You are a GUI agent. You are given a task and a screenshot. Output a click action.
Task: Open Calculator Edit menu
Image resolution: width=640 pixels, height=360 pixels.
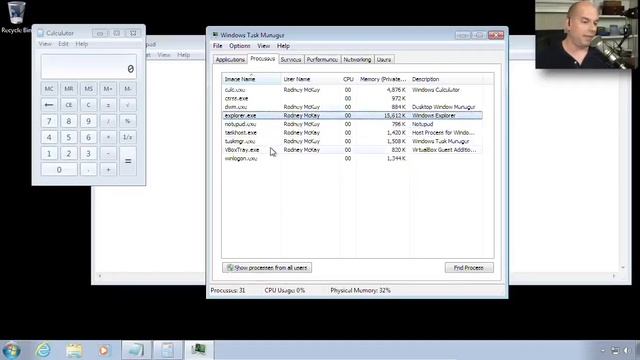tap(63, 44)
